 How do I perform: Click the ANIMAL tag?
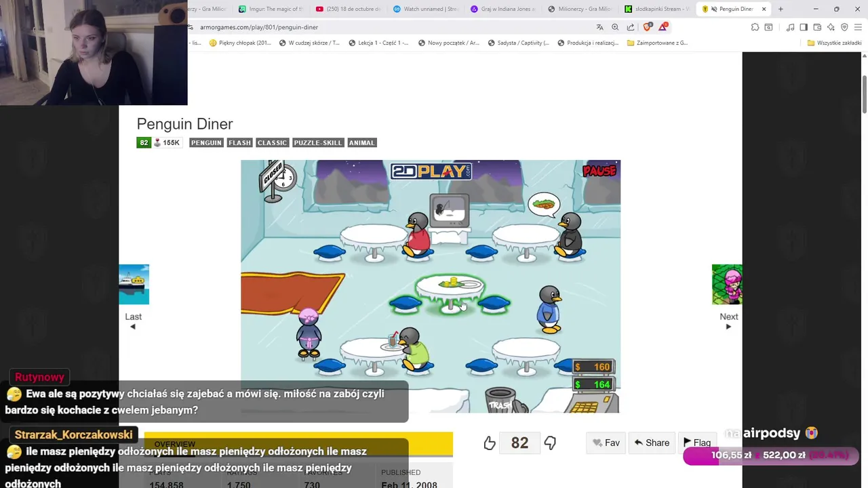point(361,143)
